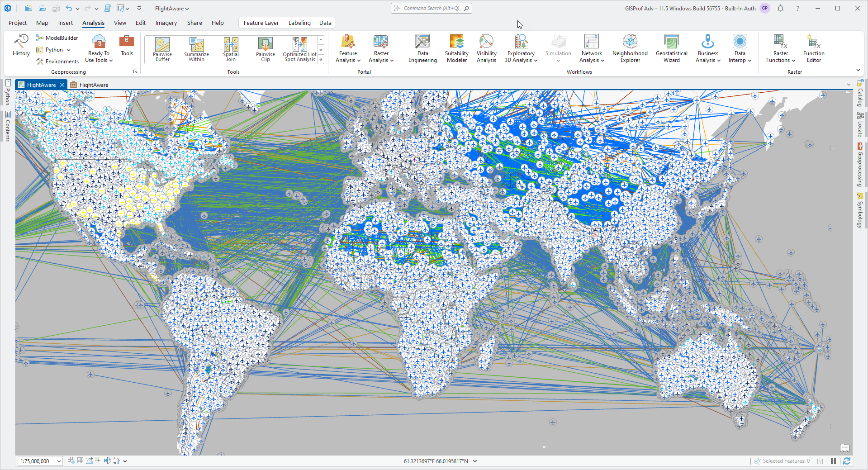868x470 pixels.
Task: Open the Pairwise Buffer tool
Action: coord(162,48)
